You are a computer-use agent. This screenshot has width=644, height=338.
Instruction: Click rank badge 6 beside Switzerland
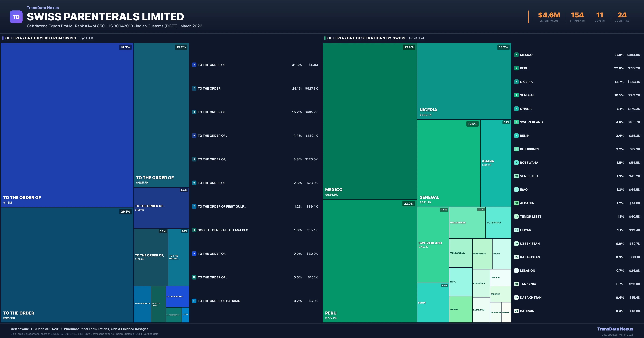[516, 122]
